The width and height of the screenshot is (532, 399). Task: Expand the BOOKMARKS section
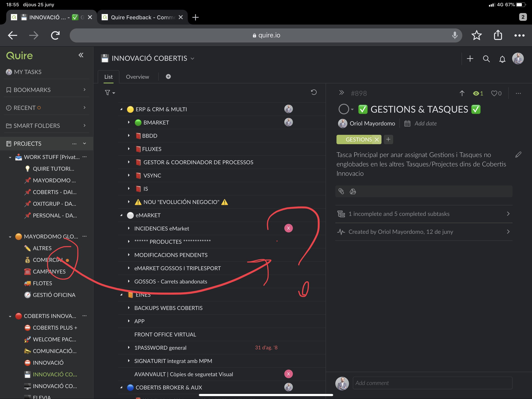85,90
